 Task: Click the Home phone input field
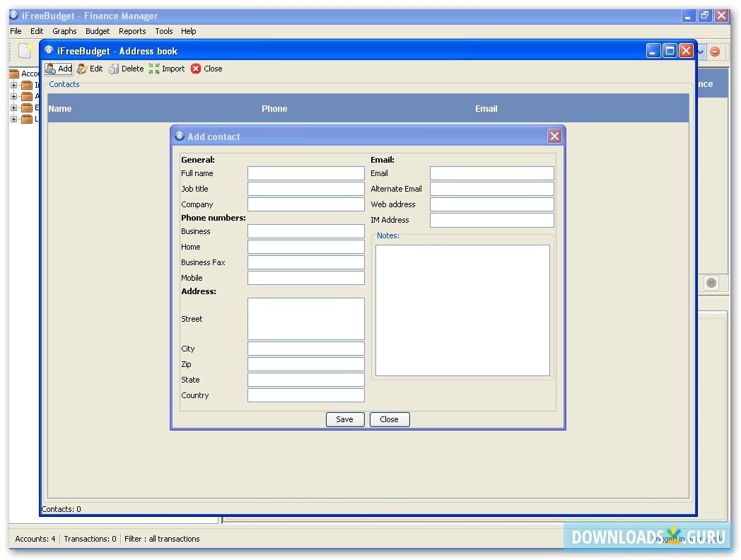305,247
